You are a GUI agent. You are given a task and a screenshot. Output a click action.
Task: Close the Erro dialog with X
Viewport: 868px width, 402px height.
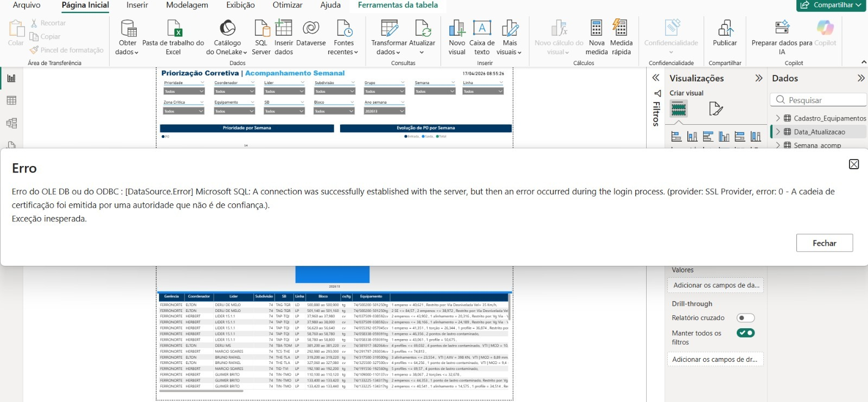coord(853,164)
